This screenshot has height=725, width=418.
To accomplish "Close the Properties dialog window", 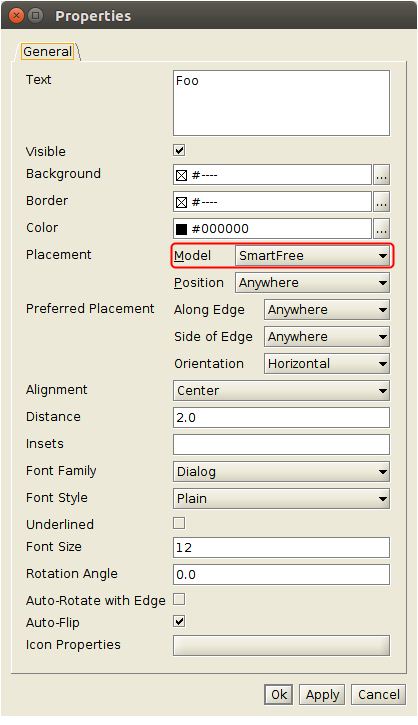I will coord(16,16).
